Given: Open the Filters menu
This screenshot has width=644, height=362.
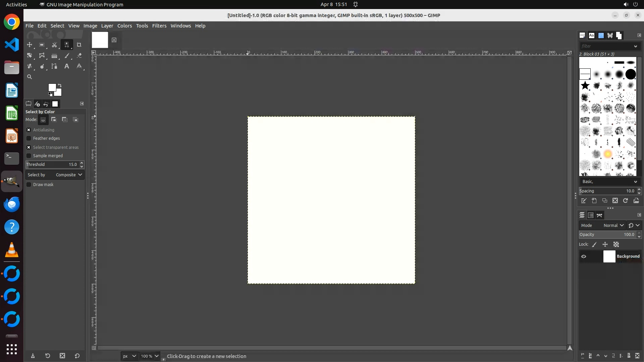Looking at the screenshot, I should [x=159, y=26].
